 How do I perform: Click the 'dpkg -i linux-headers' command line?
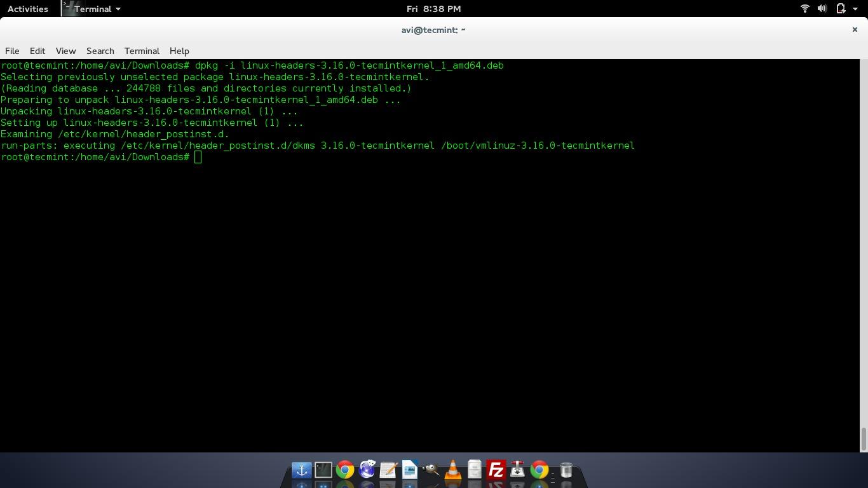point(252,65)
